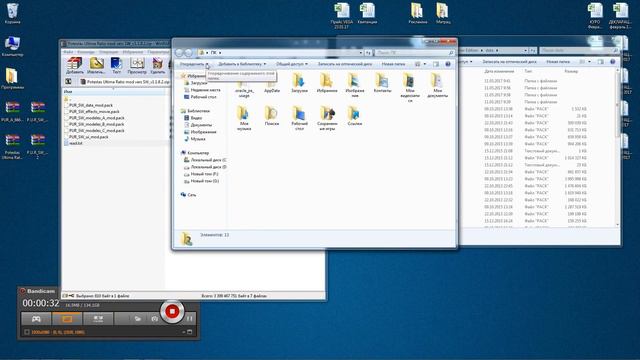Click Новая папка in ПК window
640x360 pixels.
pos(393,64)
